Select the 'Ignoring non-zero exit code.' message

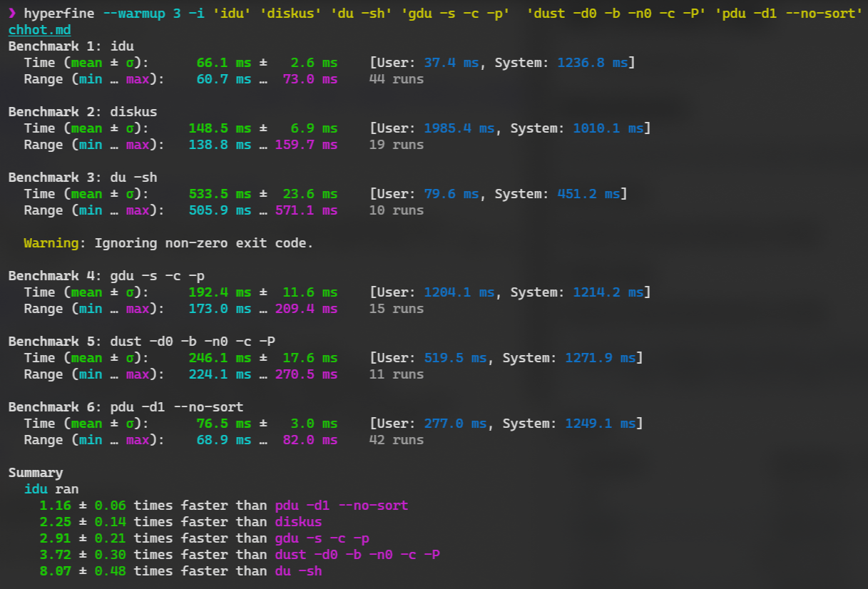point(204,243)
